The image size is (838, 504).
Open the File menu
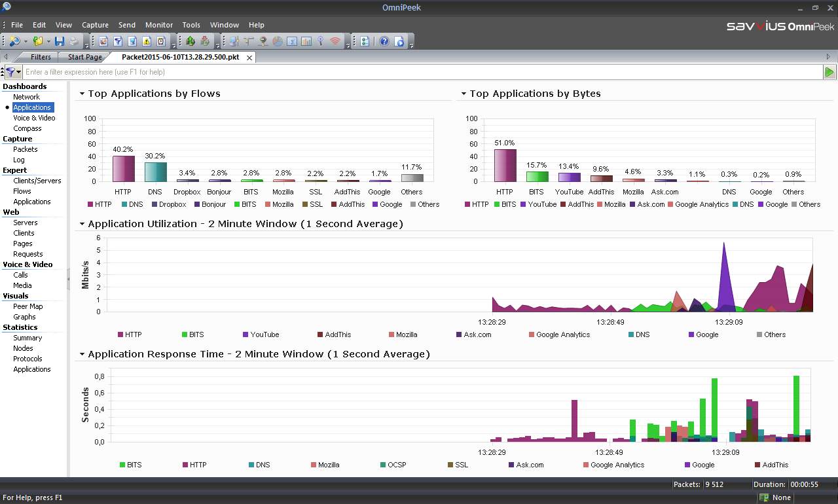pyautogui.click(x=17, y=25)
